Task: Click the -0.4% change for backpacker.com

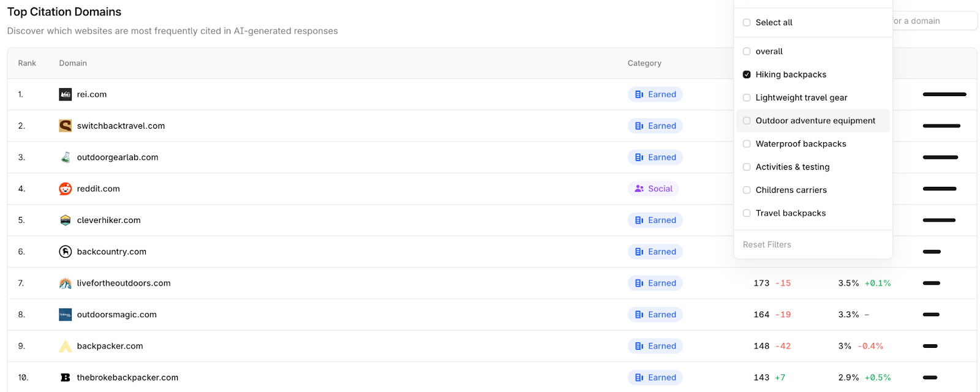Action: tap(870, 346)
